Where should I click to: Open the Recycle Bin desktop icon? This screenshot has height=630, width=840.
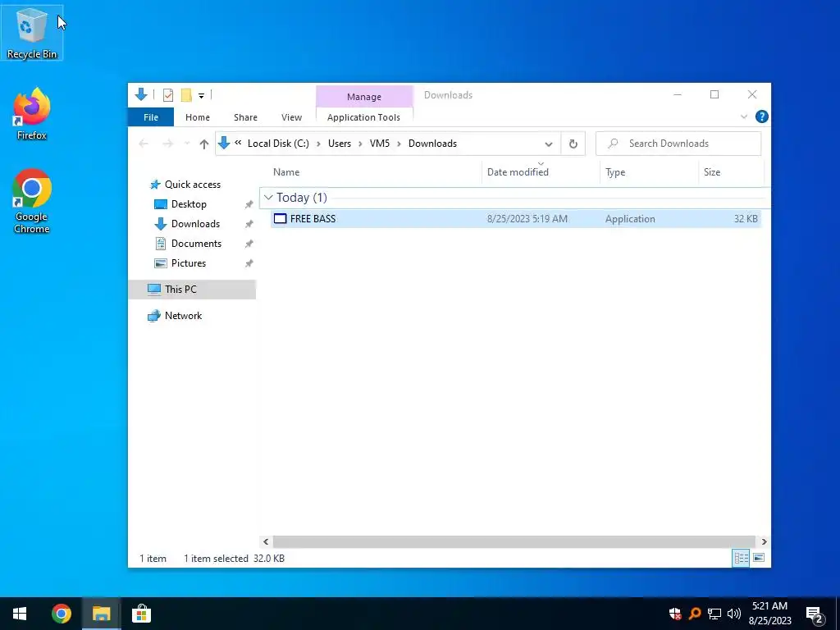tap(32, 33)
